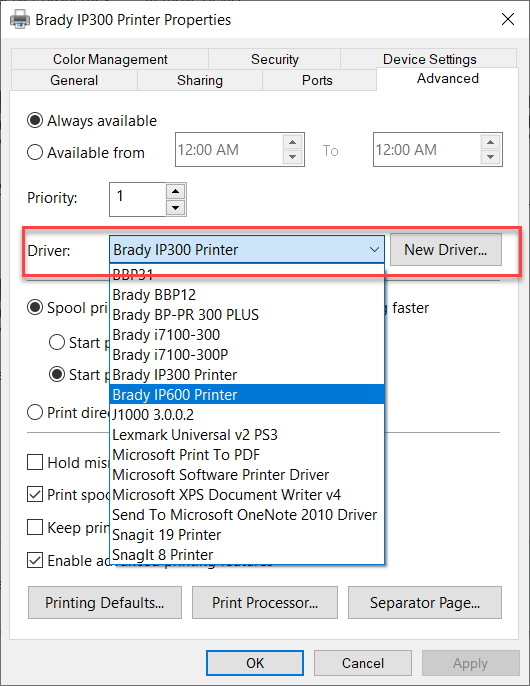The width and height of the screenshot is (530, 686).
Task: Switch to the Ports tab
Action: click(317, 80)
